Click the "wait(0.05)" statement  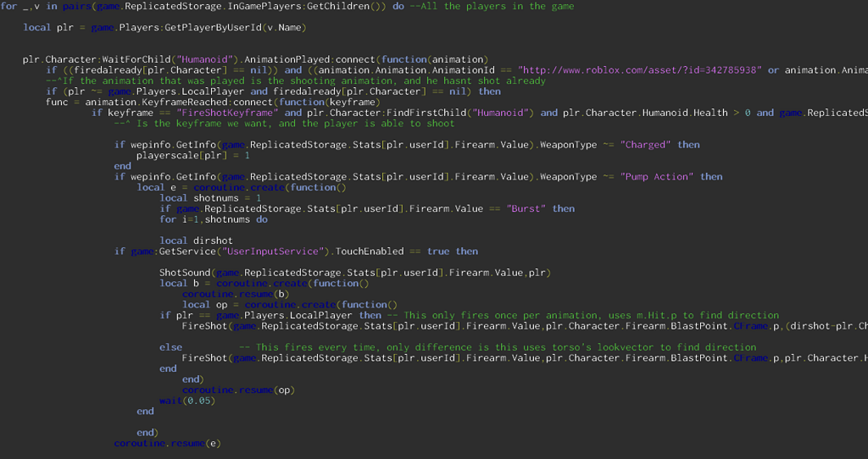point(187,401)
